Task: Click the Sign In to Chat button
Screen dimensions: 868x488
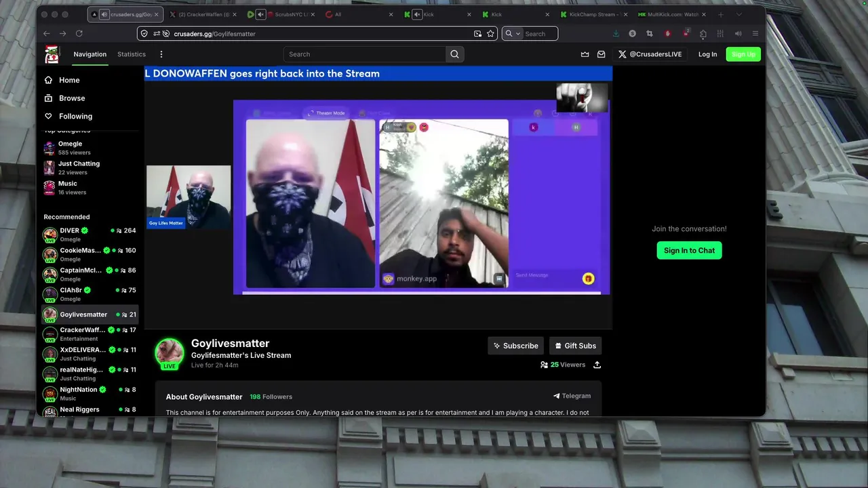Action: tap(689, 250)
